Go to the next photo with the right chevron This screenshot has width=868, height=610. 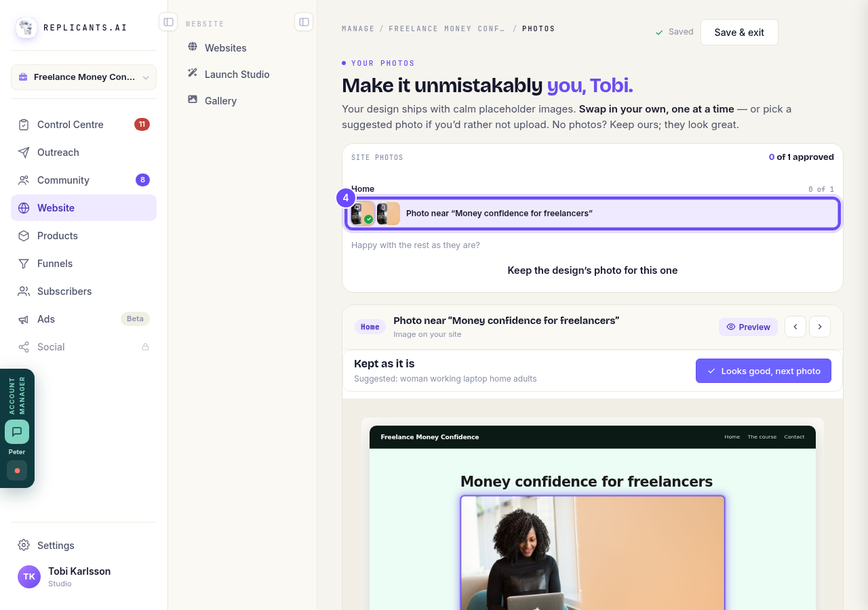820,327
